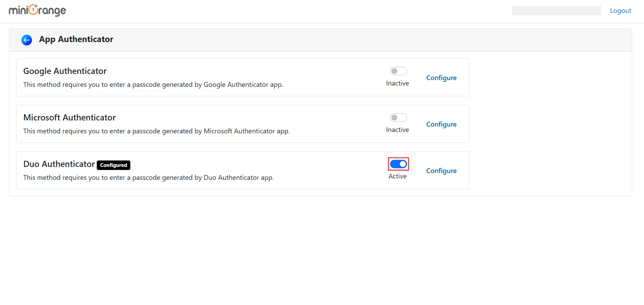The width and height of the screenshot is (644, 305).
Task: Click the Google Authenticator heading
Action: click(x=65, y=71)
